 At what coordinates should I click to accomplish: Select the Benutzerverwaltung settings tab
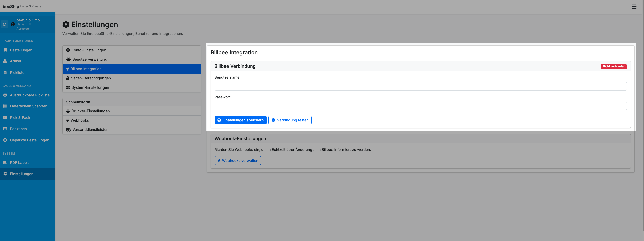point(132,59)
